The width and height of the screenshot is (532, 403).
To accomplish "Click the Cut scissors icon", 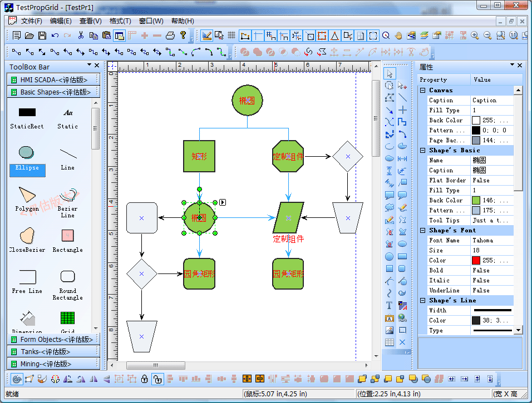I will pos(81,36).
